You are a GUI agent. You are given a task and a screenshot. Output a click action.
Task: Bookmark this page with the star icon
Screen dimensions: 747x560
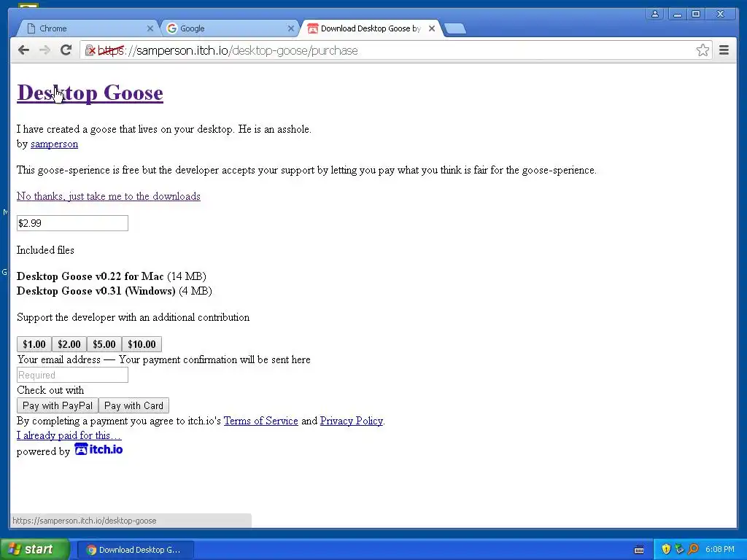[703, 50]
